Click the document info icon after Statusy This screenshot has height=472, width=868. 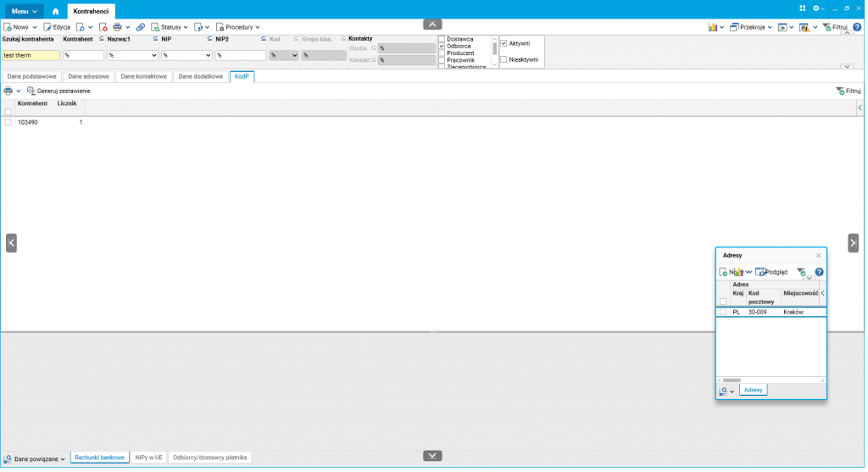point(198,27)
